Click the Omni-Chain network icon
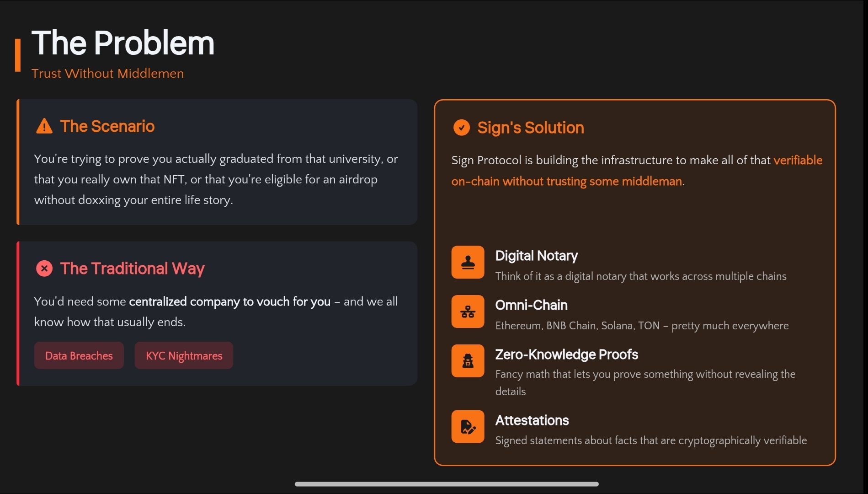 (x=468, y=311)
